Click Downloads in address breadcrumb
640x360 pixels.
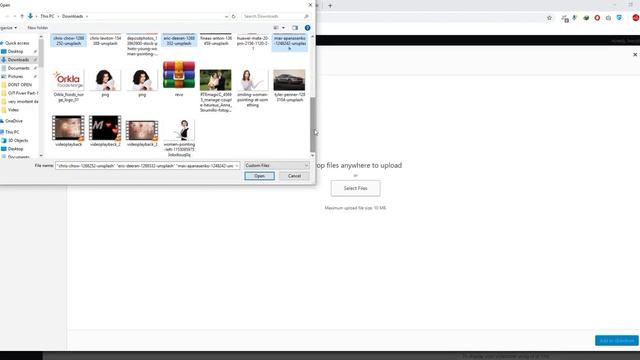click(73, 16)
